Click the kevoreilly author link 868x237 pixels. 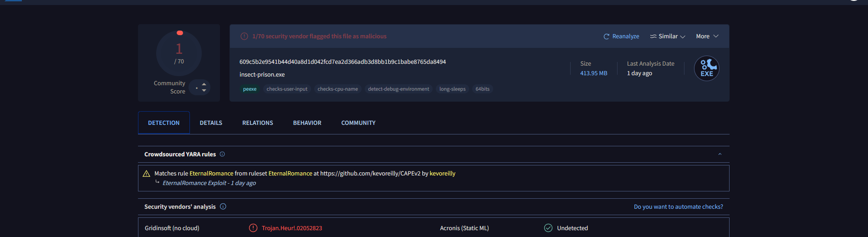point(442,174)
